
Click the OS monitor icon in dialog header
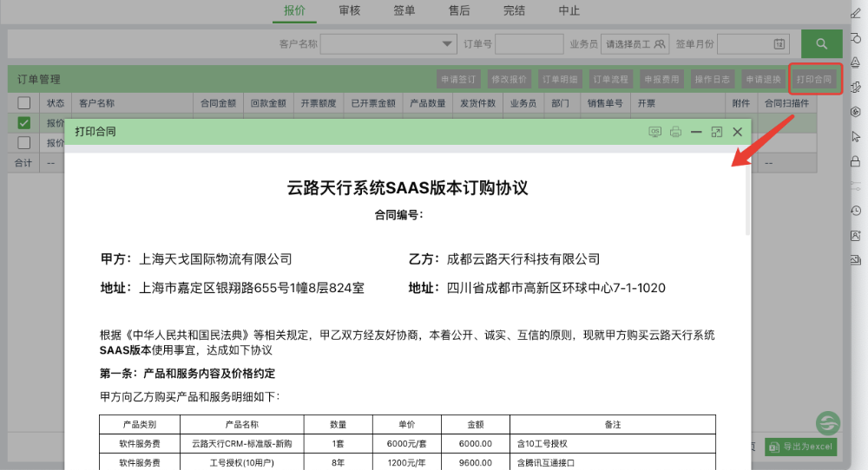654,132
